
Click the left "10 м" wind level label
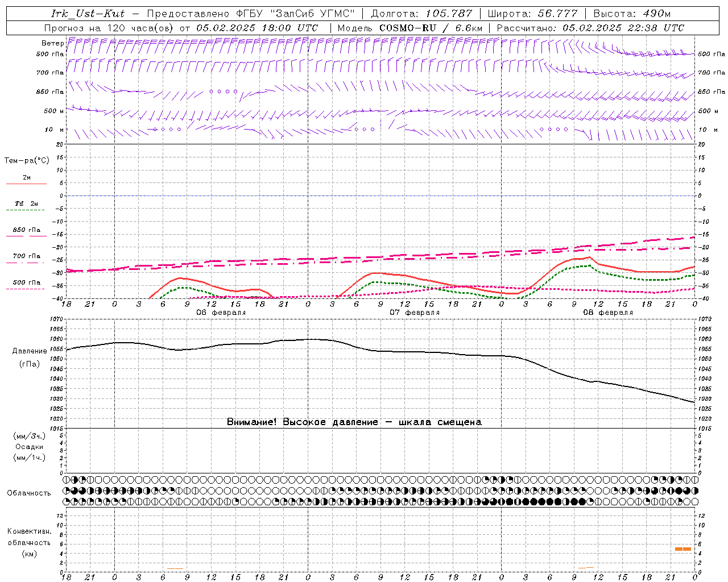tap(55, 130)
